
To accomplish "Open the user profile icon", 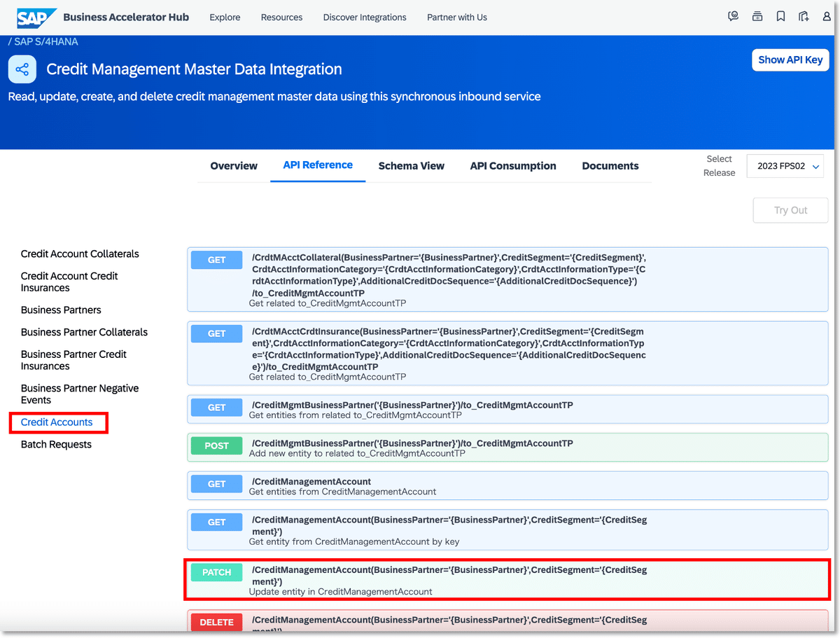I will 827,17.
